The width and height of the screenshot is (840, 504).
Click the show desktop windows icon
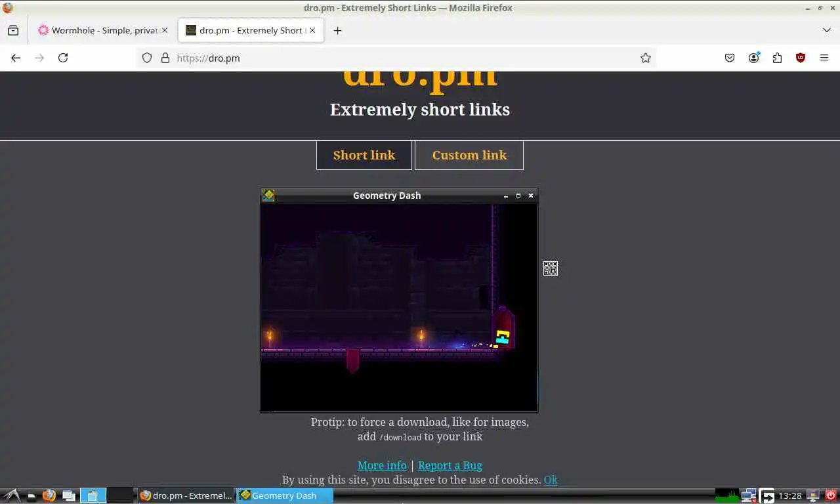[68, 495]
